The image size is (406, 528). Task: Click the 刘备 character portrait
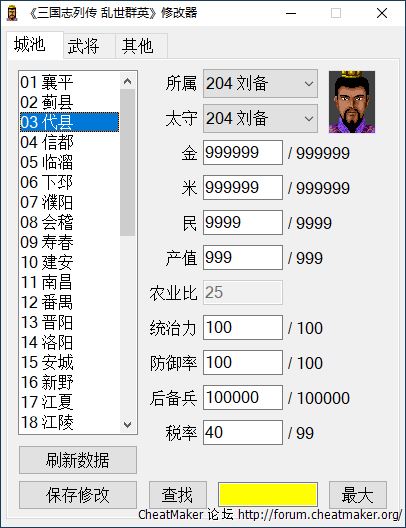352,102
